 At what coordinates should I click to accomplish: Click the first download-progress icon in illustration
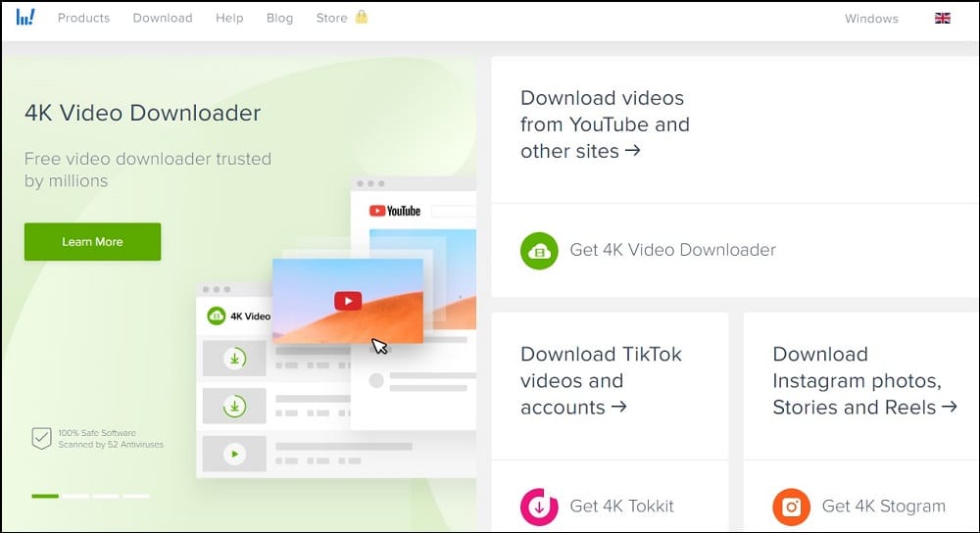(235, 359)
